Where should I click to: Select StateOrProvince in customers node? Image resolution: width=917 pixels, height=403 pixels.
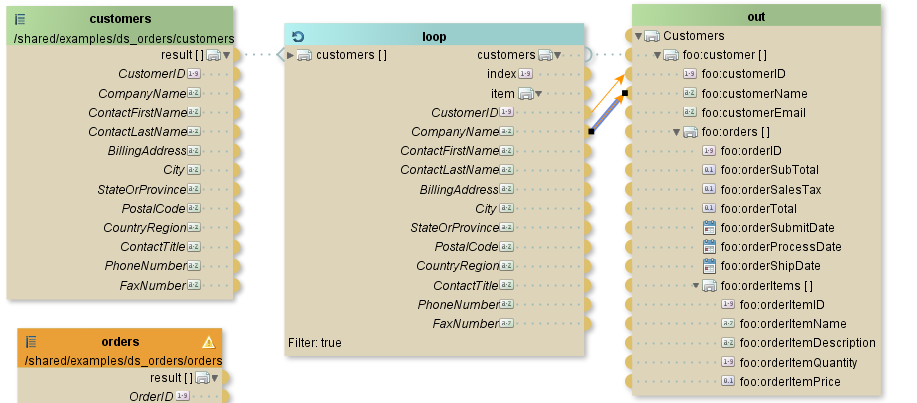[142, 190]
